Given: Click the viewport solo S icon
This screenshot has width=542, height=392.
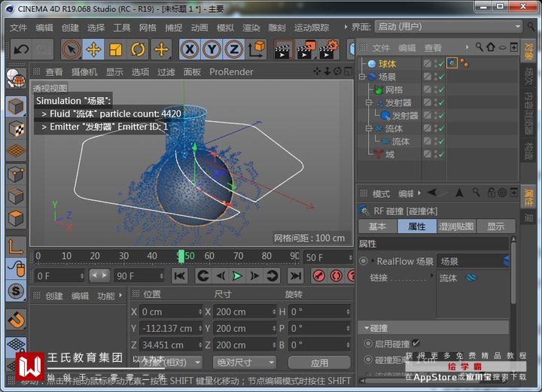Looking at the screenshot, I should 16,291.
